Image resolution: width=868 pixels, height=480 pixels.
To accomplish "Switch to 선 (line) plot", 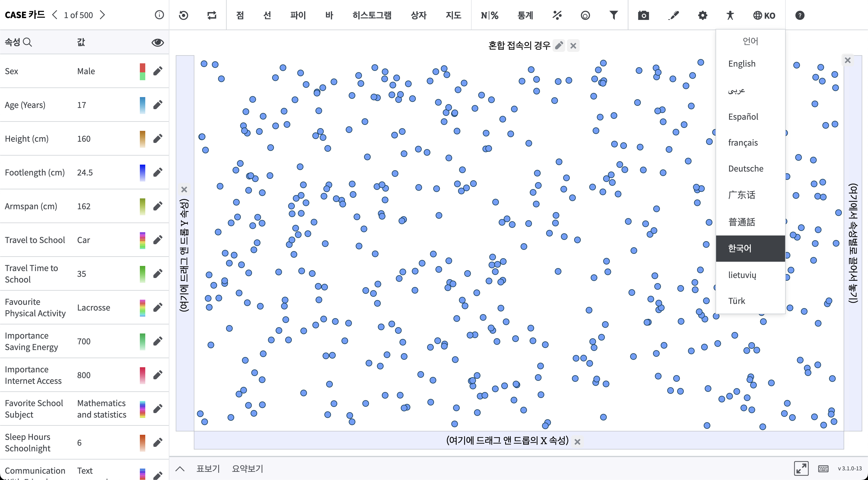I will click(267, 15).
